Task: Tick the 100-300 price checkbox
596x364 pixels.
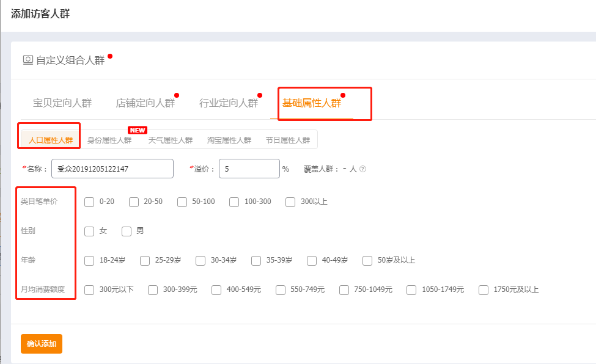Action: click(x=234, y=202)
